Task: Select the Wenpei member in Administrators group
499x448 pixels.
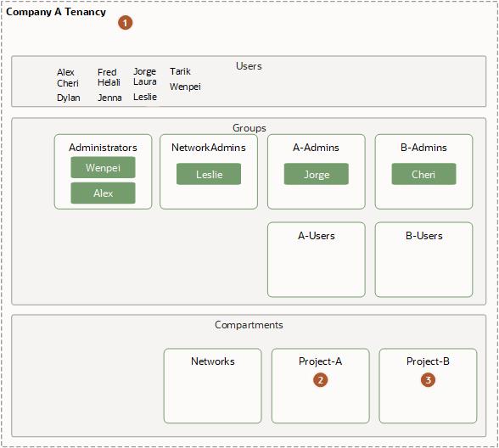Action: (x=103, y=167)
